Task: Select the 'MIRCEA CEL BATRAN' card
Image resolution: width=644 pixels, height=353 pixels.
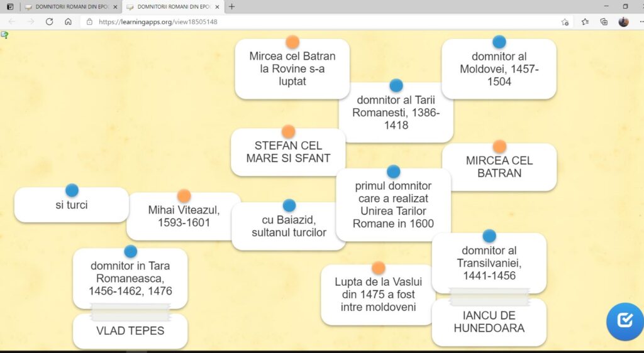Action: 499,167
